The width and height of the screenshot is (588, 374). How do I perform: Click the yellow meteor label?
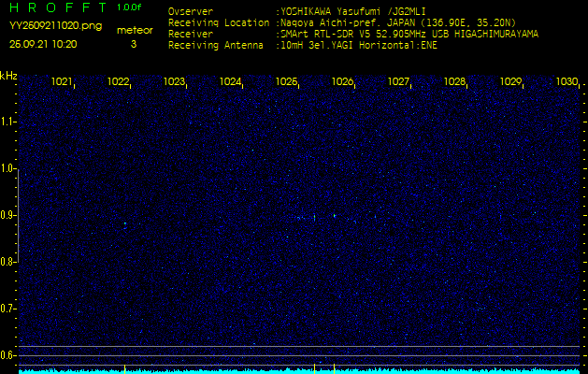[134, 30]
